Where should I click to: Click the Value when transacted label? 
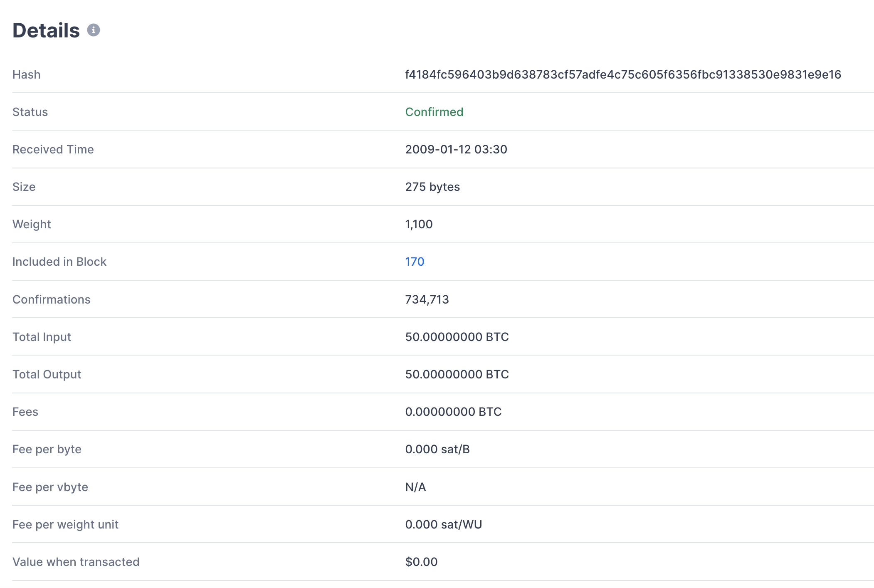click(76, 562)
